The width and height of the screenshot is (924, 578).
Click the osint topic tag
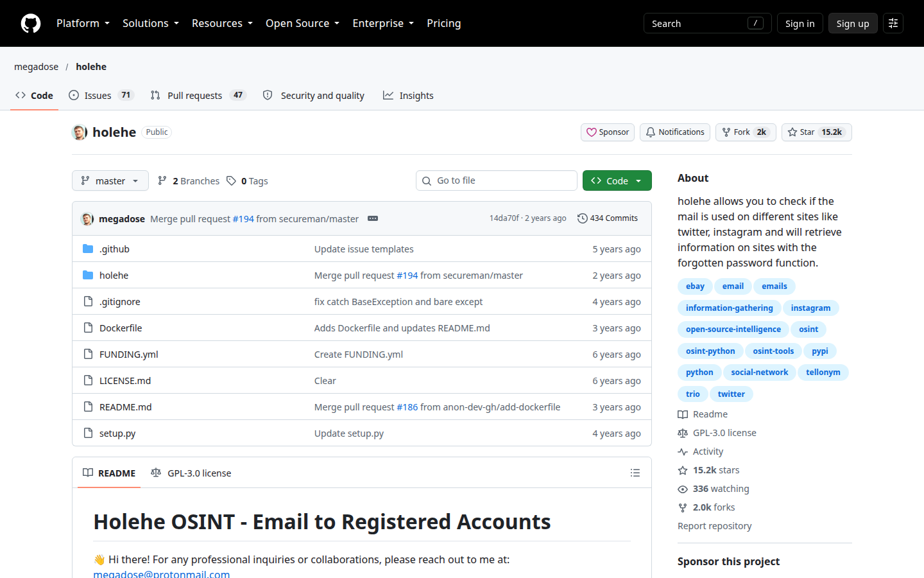click(809, 329)
